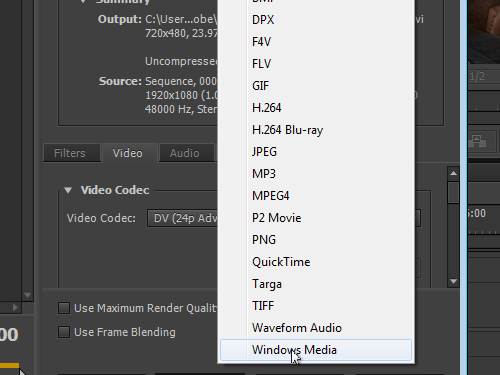Image resolution: width=500 pixels, height=375 pixels.
Task: Pick GIF from the format dropdown
Action: tap(316, 86)
